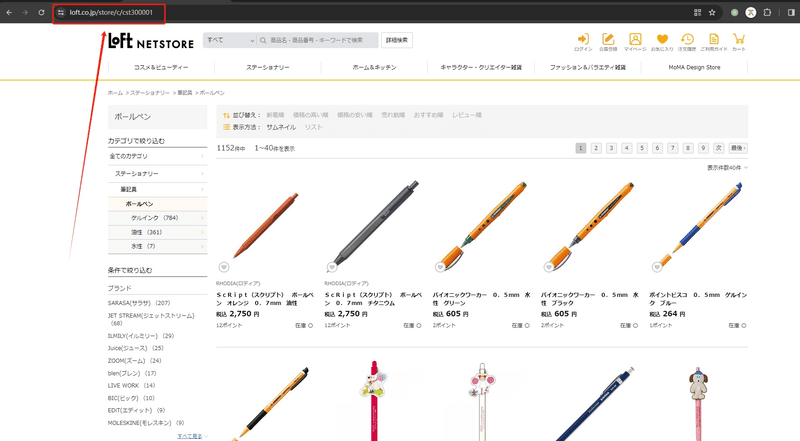800x441 pixels.
Task: Click the URL address bar
Action: (111, 12)
